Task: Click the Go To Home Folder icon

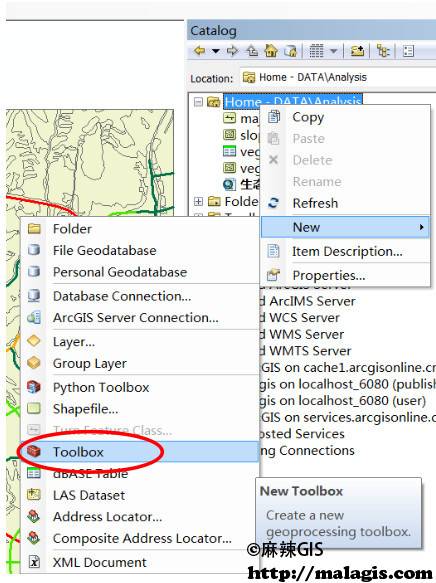Action: click(271, 50)
